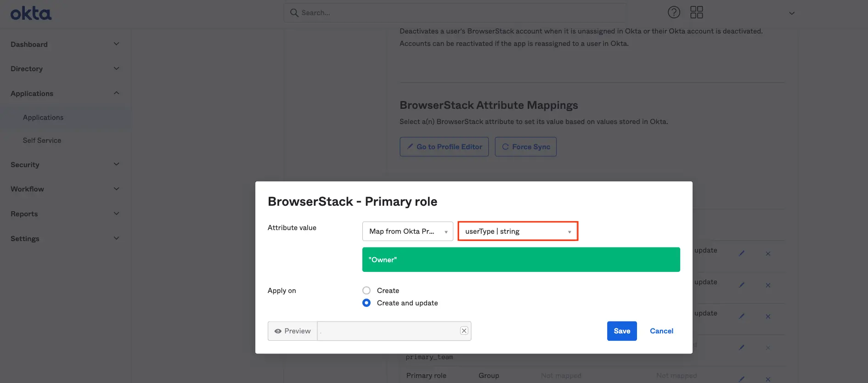Open the account menu chevron at top right
Screen dimensions: 868x383
791,13
